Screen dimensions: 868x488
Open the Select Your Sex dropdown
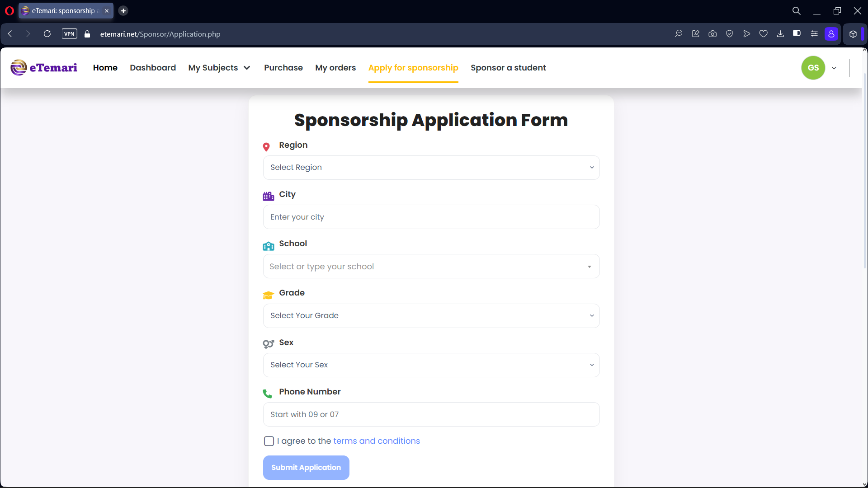point(431,365)
